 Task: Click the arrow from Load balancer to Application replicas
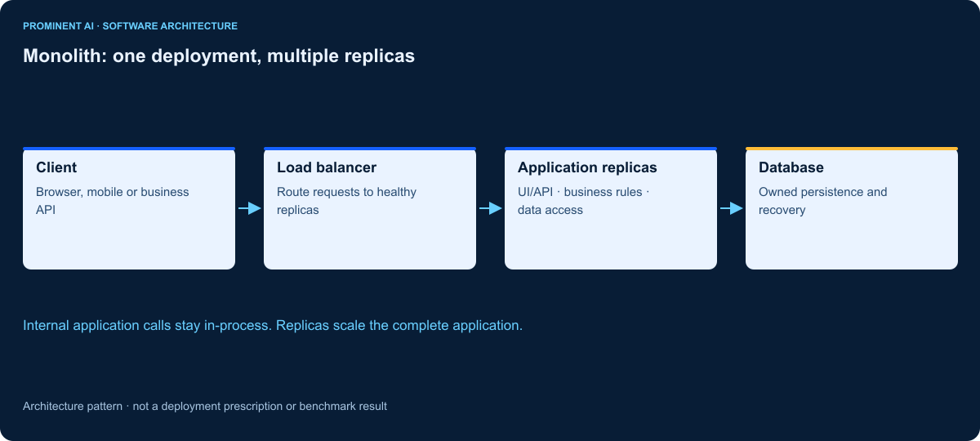pos(491,208)
